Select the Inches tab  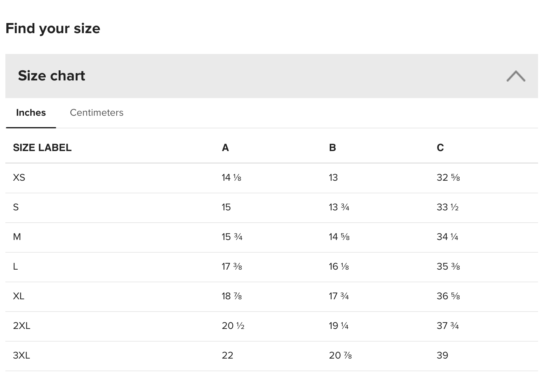pyautogui.click(x=31, y=113)
